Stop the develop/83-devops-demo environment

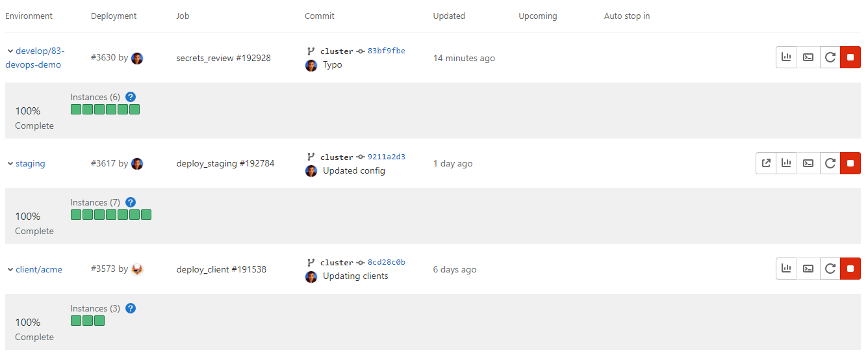tap(850, 57)
